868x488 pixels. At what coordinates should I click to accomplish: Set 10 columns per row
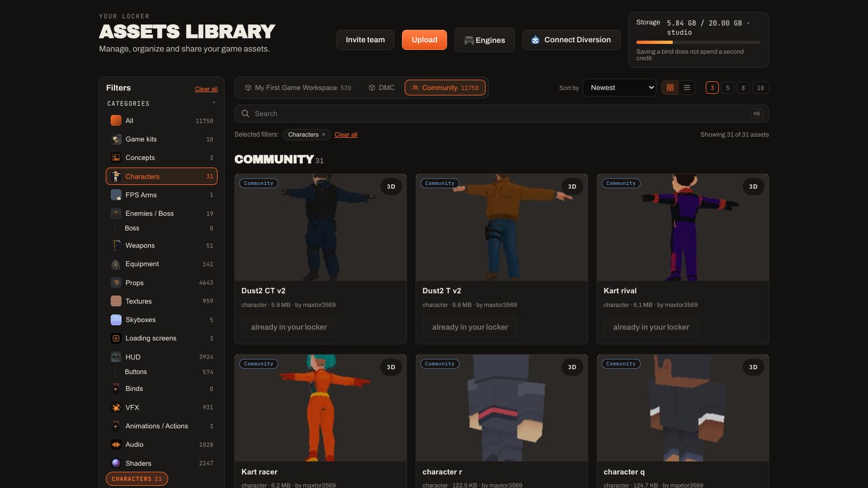[x=761, y=88]
